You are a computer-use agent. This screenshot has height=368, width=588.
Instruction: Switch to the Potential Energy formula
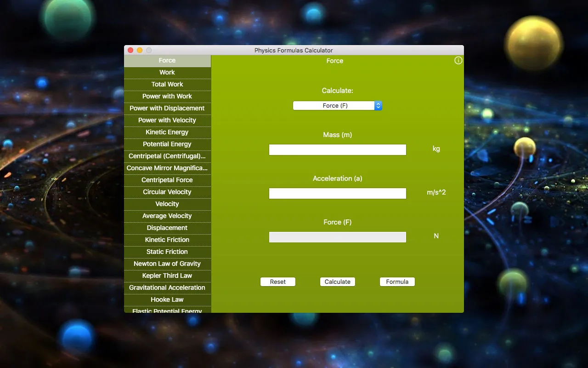pyautogui.click(x=167, y=144)
